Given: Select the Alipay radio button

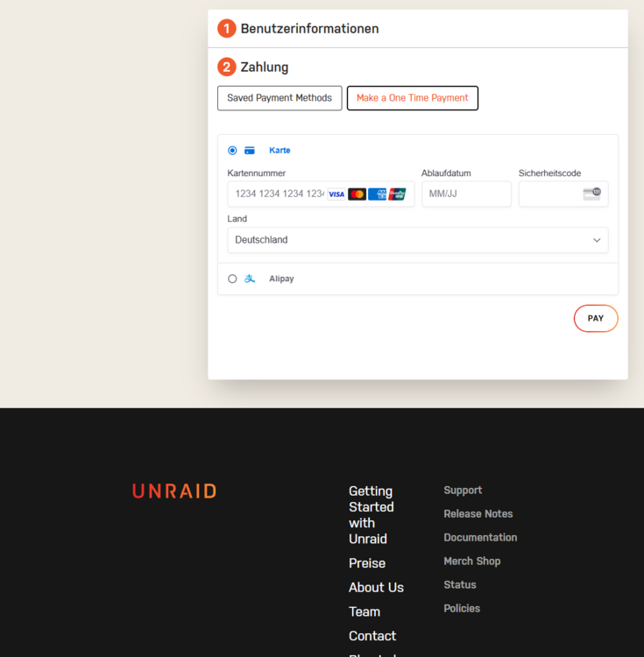Looking at the screenshot, I should 232,279.
